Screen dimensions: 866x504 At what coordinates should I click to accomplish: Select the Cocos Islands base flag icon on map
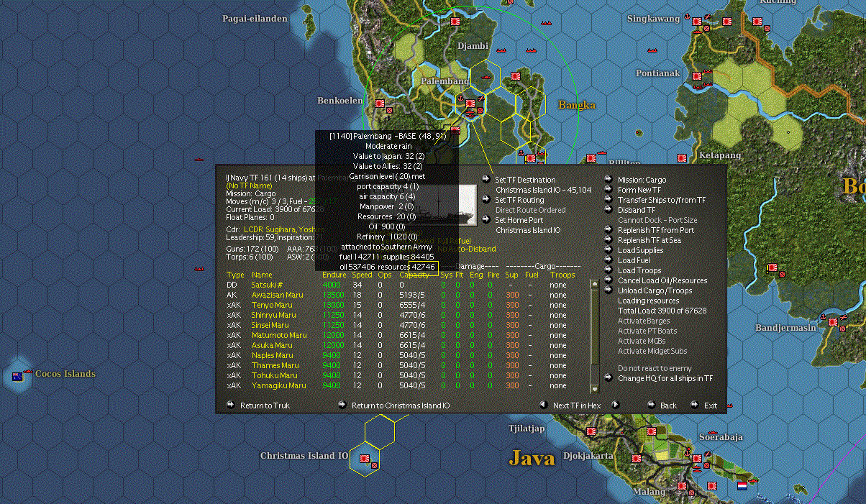pos(17,376)
